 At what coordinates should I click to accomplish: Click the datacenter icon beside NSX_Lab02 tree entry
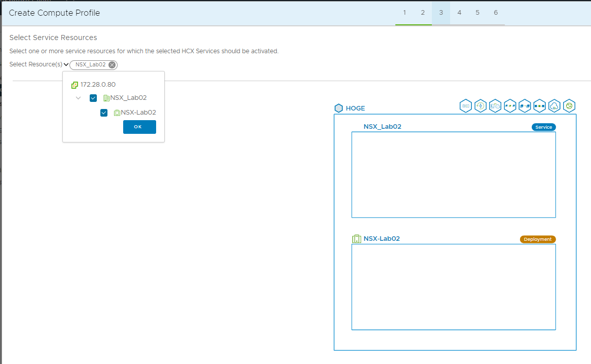106,98
